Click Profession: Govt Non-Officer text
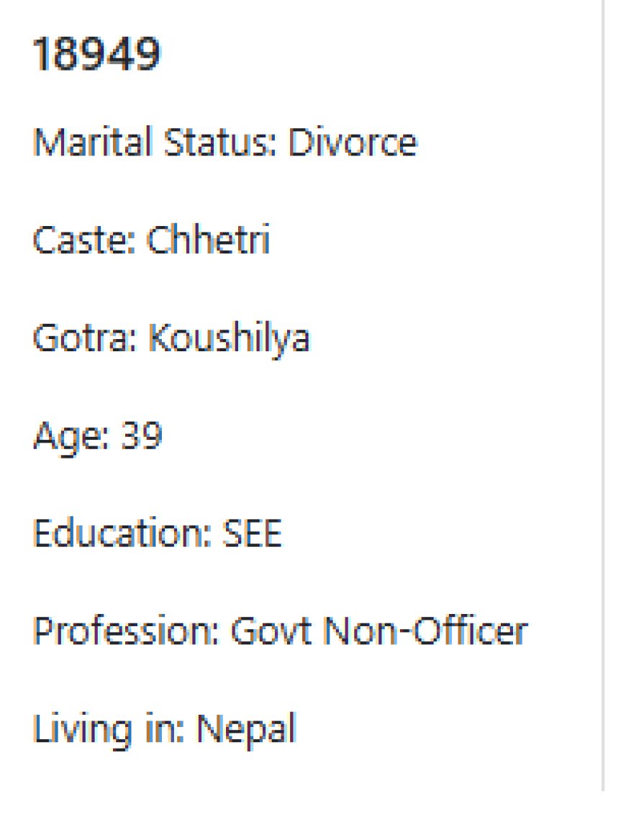The width and height of the screenshot is (626, 840). point(281,631)
